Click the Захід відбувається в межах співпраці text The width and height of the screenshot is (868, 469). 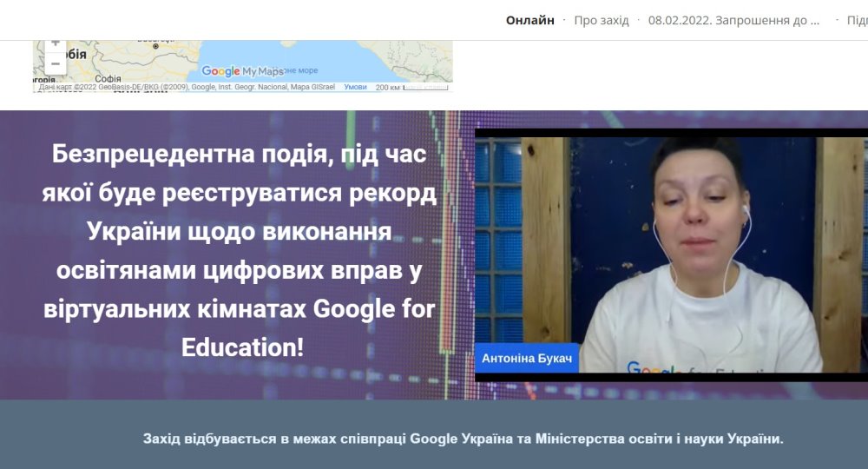(x=463, y=439)
